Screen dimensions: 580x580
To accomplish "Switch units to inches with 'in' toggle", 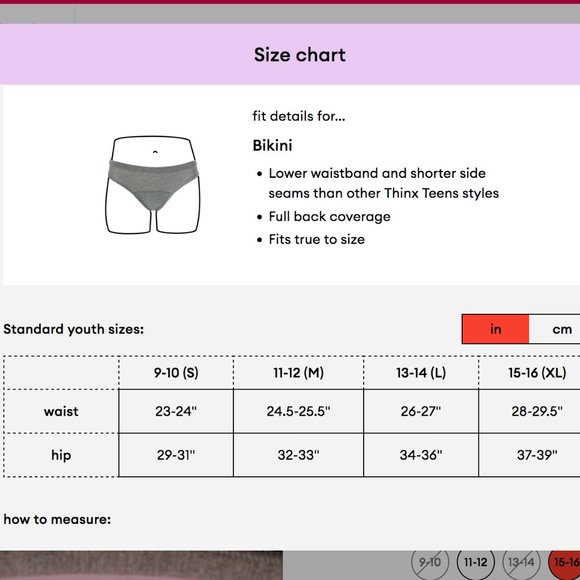I will [x=495, y=329].
